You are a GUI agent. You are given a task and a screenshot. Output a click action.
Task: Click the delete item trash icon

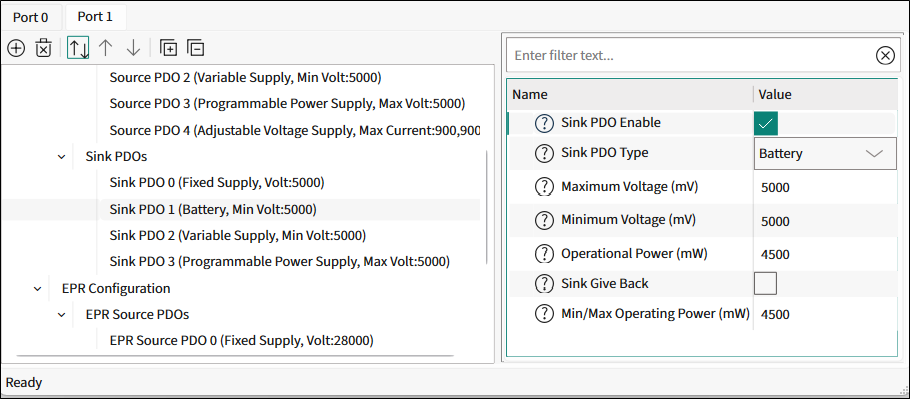(44, 48)
